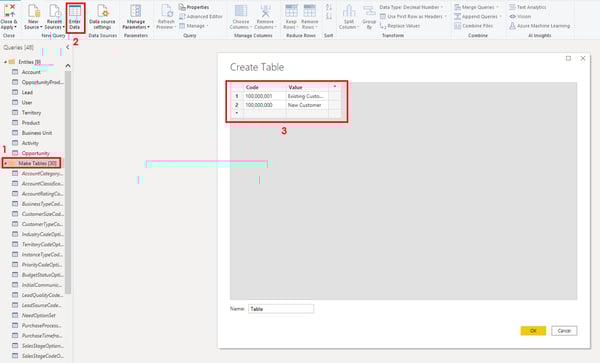600x363 pixels.
Task: Click Remove Columns in ribbon
Action: click(265, 17)
